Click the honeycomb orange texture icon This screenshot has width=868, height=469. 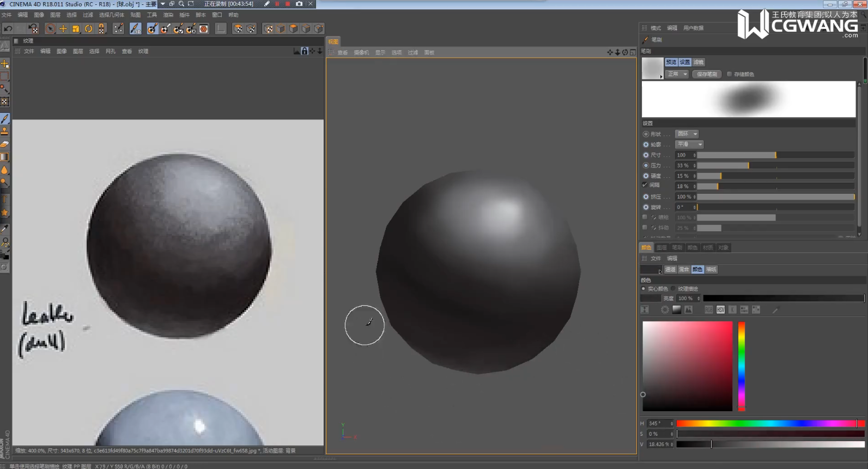coord(204,28)
